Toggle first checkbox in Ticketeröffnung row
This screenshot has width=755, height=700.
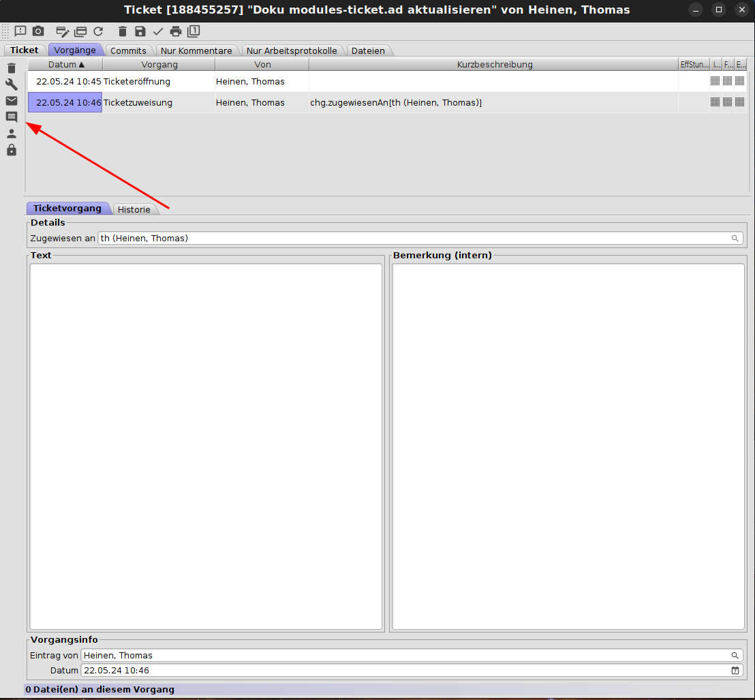[x=715, y=81]
